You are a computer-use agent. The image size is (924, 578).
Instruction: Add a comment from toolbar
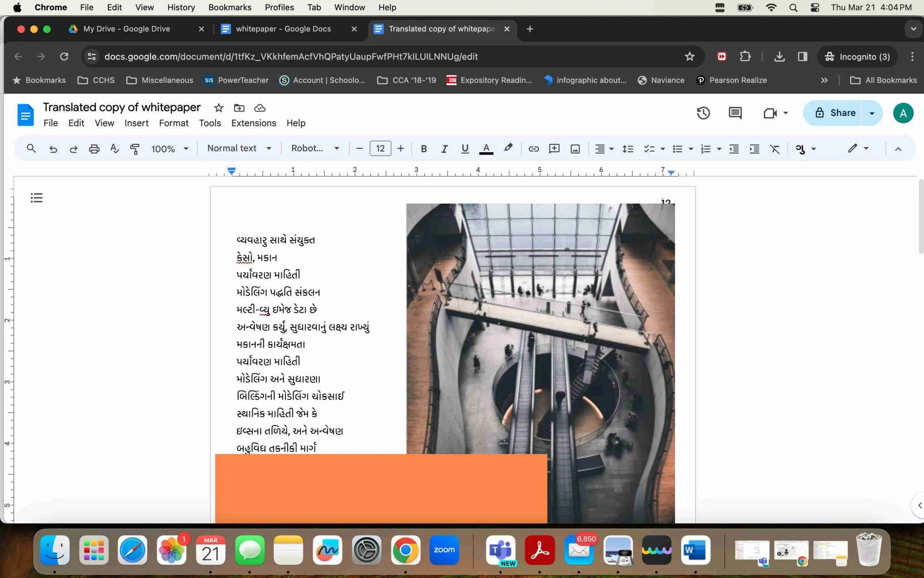554,149
